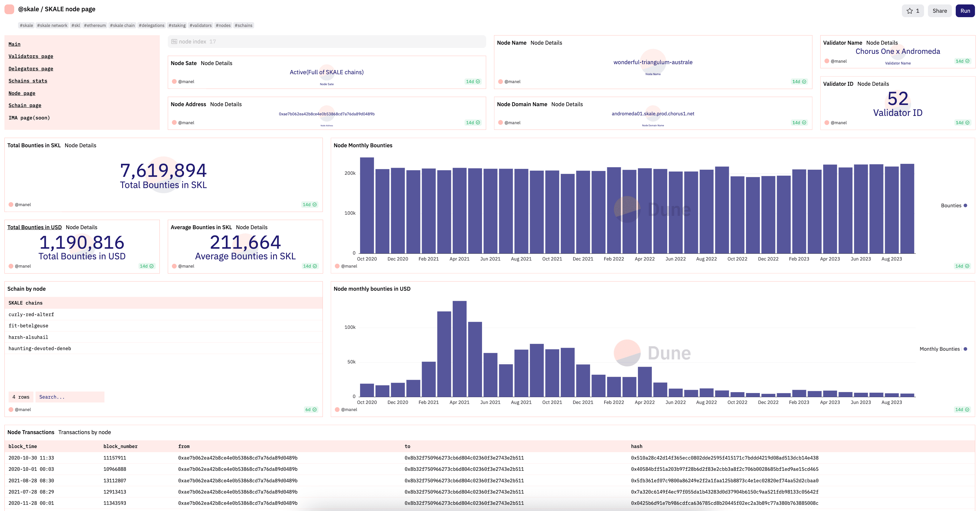Click the pink dashboard avatar icon
The height and width of the screenshot is (511, 980).
[x=9, y=9]
